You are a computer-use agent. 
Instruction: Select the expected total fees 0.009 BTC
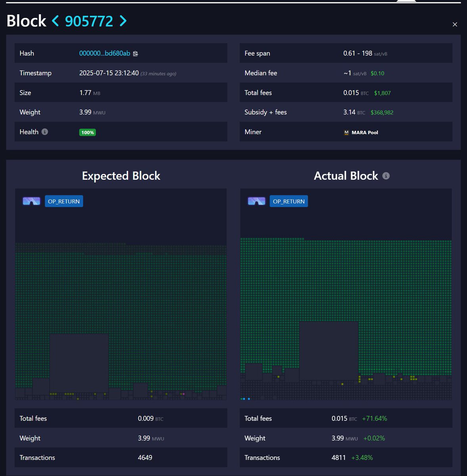pyautogui.click(x=151, y=418)
